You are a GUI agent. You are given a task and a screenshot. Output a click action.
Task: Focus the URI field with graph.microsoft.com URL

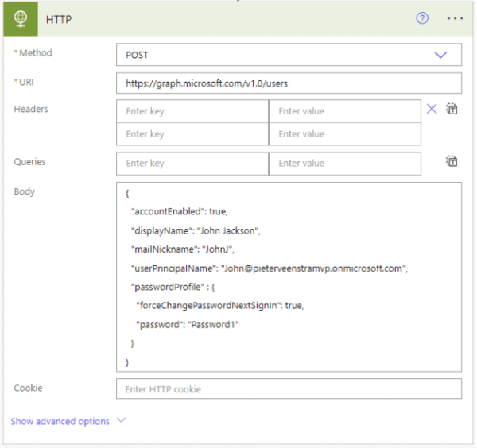tap(289, 83)
